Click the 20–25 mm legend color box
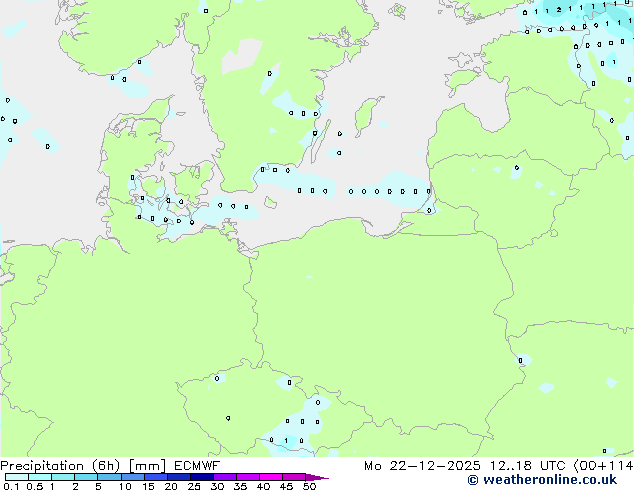Image resolution: width=634 pixels, height=490 pixels. click(178, 477)
